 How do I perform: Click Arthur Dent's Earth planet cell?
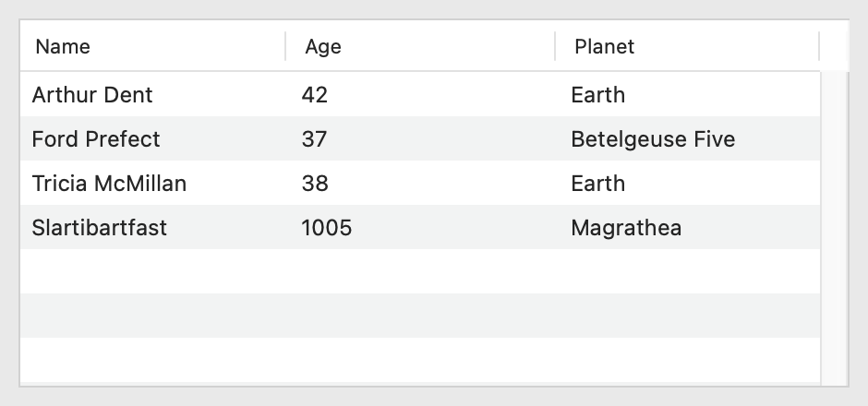pyautogui.click(x=598, y=95)
